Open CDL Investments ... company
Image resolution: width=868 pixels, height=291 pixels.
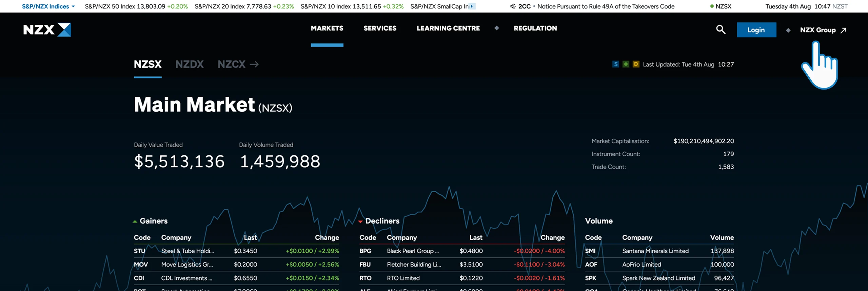[187, 278]
